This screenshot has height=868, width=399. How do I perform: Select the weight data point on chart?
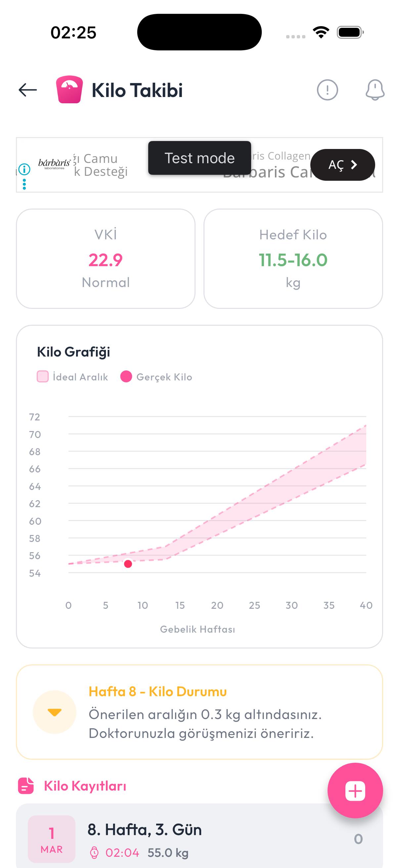pyautogui.click(x=128, y=564)
